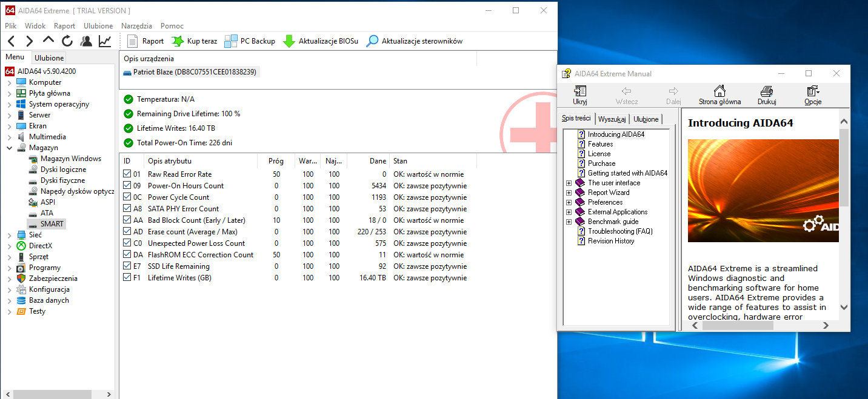Toggle checkbox for Power Cycle Count

coord(127,197)
